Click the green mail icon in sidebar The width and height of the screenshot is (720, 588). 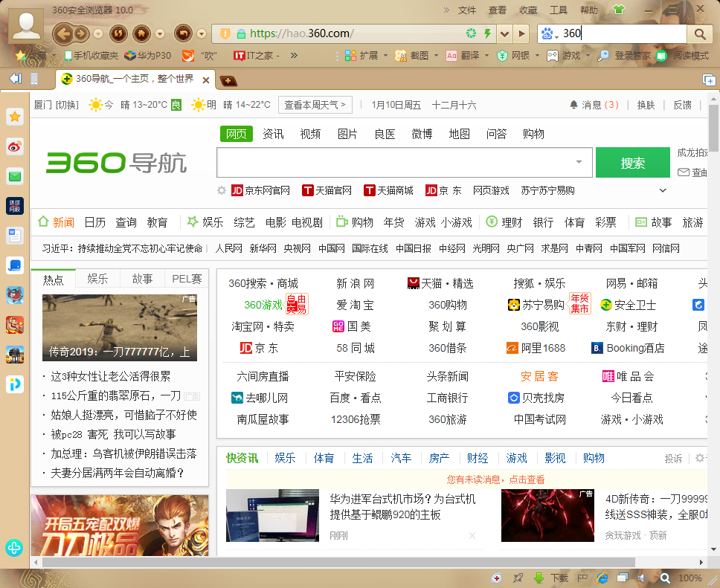click(15, 176)
